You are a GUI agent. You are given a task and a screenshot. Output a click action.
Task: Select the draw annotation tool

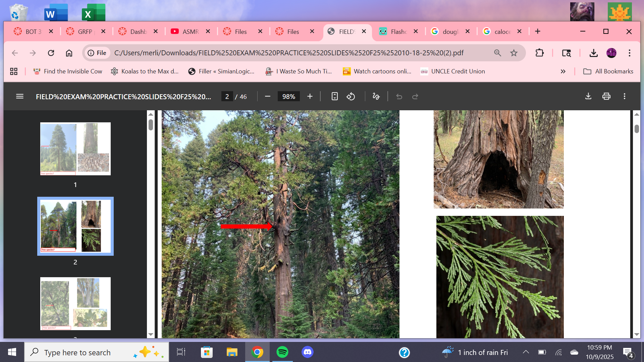pyautogui.click(x=376, y=97)
